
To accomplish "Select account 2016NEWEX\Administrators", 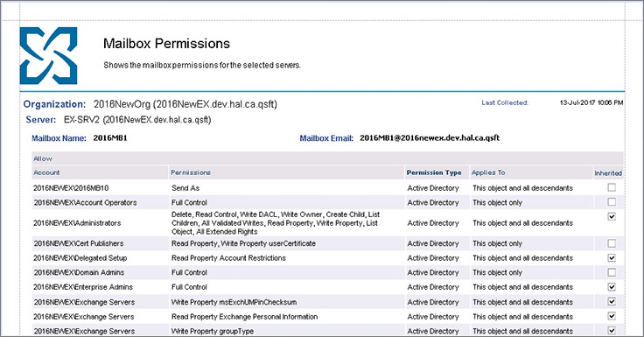I will 77,223.
